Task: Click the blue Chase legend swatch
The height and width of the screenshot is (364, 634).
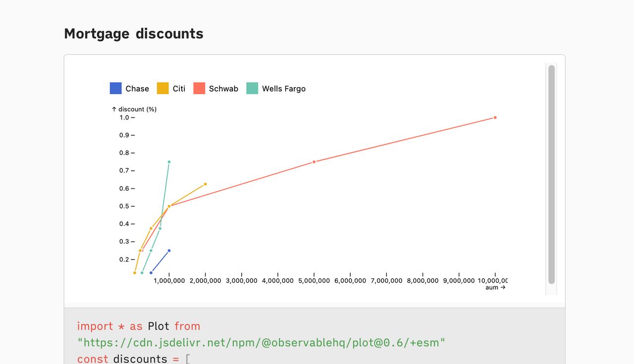Action: click(115, 89)
